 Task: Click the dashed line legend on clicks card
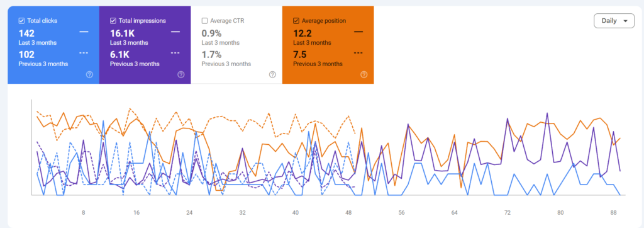click(x=84, y=53)
